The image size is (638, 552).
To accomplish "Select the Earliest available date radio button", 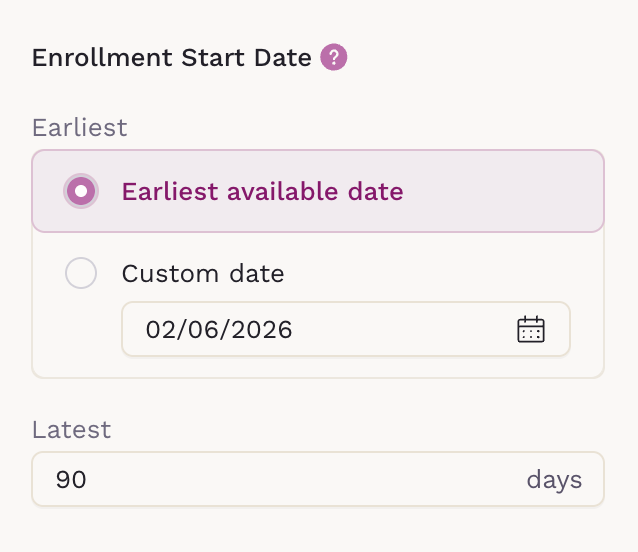I will 81,191.
